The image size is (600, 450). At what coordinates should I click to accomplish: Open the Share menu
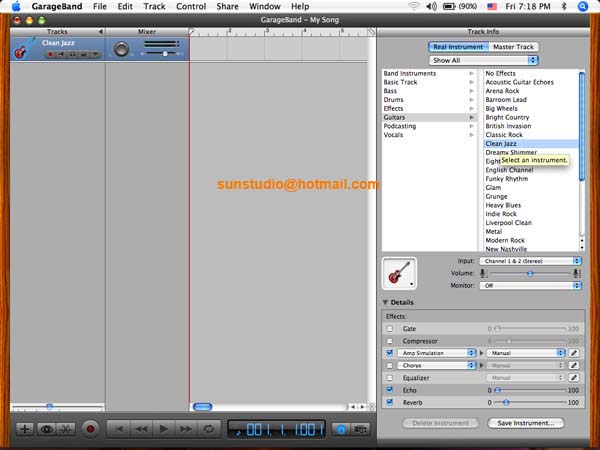[x=227, y=7]
